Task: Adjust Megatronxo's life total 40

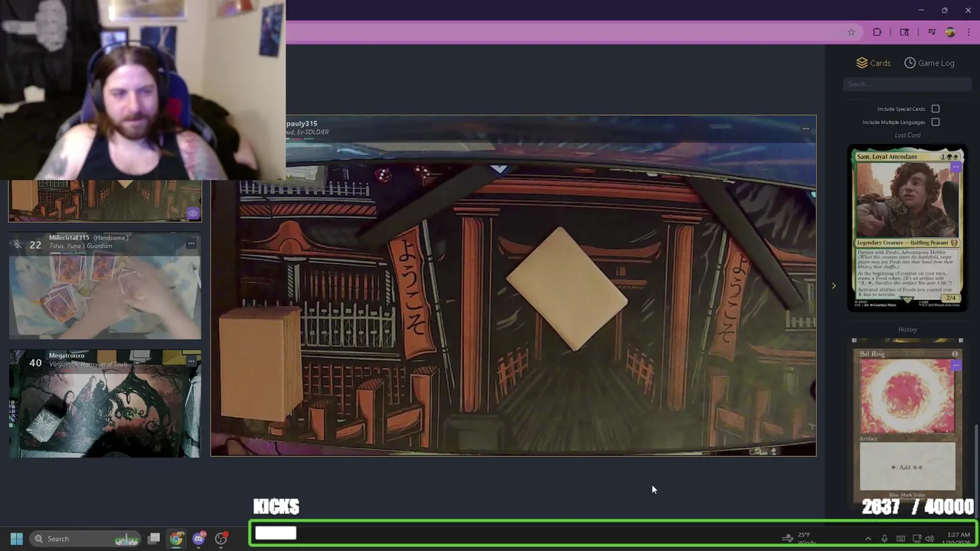Action: [x=35, y=362]
